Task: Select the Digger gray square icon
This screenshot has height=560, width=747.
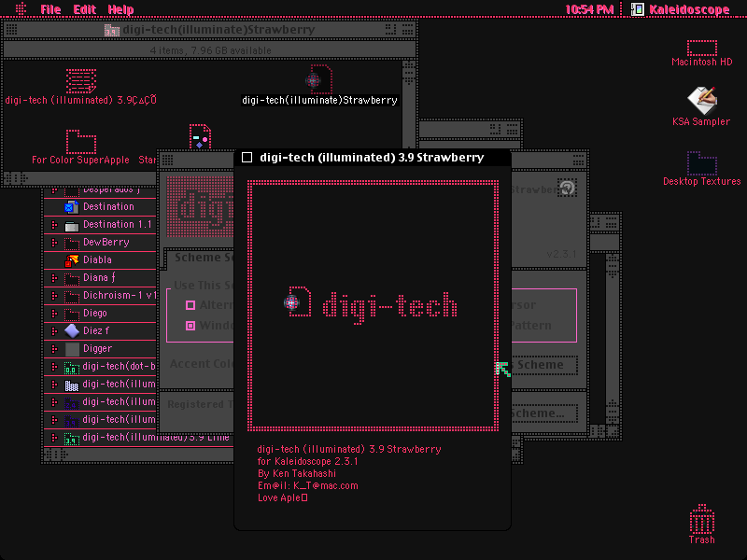Action: click(x=72, y=349)
